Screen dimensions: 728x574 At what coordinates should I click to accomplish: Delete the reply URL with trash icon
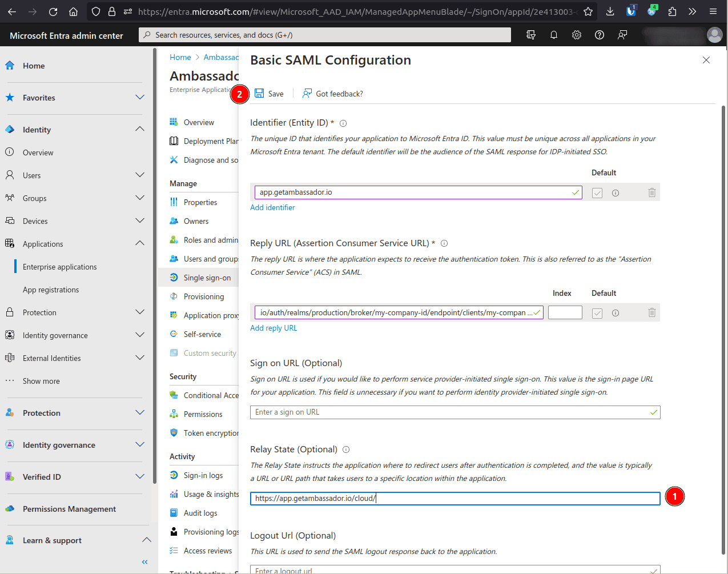[x=652, y=312]
